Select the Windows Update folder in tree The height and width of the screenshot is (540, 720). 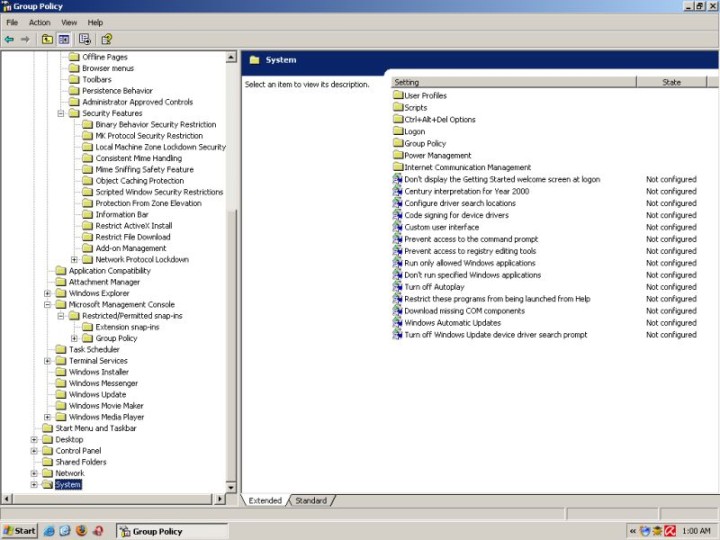tap(97, 394)
